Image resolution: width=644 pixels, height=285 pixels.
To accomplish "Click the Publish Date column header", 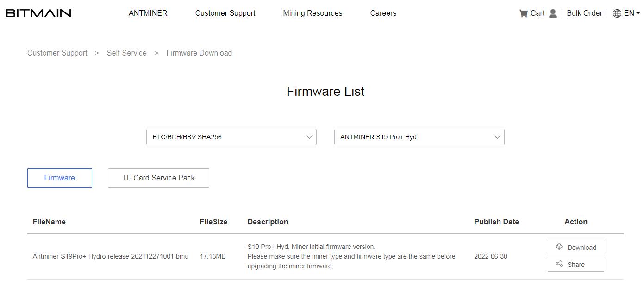I will [496, 222].
